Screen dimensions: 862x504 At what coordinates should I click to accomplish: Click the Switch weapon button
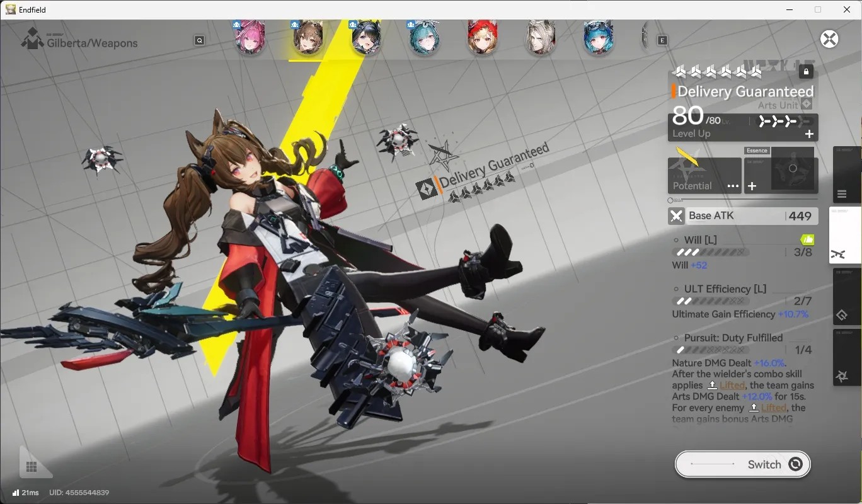pos(743,464)
